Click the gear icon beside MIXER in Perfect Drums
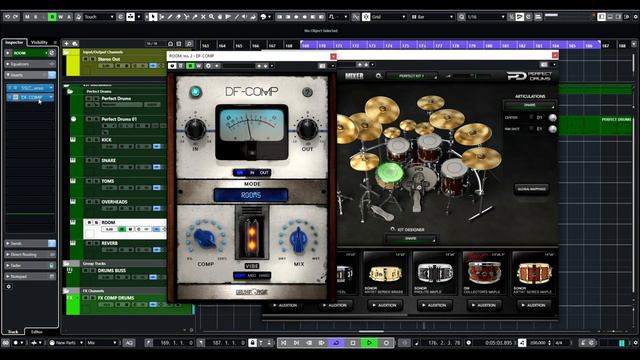The image size is (640, 360). pos(378,76)
